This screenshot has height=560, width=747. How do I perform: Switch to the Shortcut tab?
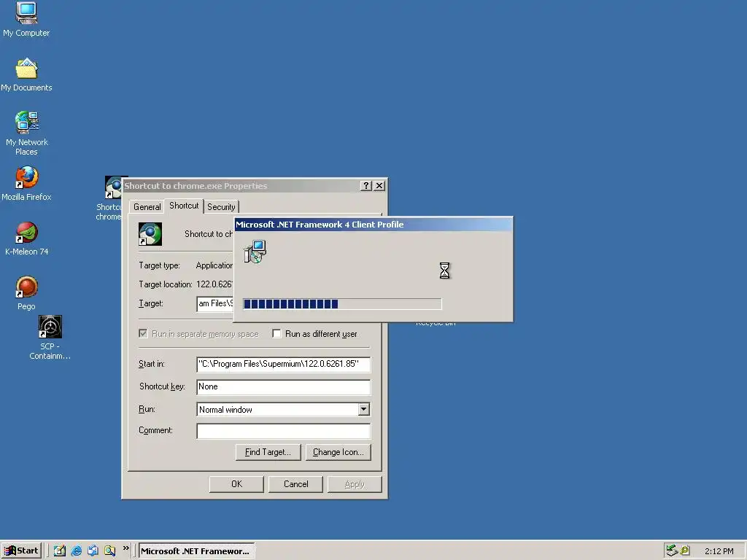coord(184,206)
